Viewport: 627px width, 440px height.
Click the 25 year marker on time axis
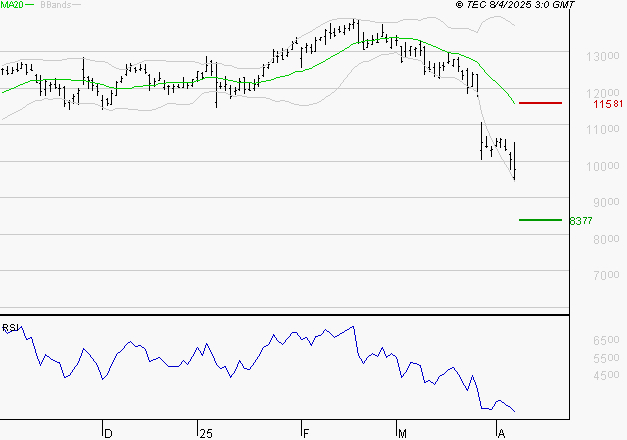point(206,434)
